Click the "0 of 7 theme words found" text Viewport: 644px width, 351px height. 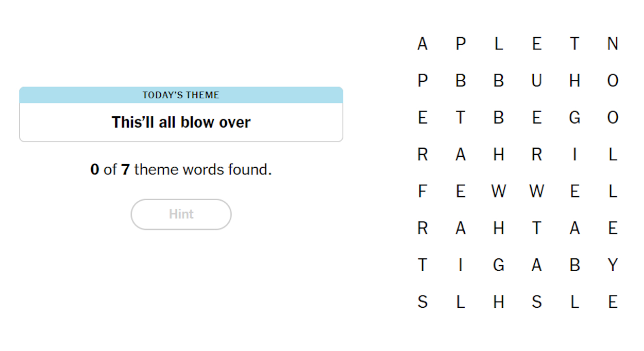pos(181,169)
